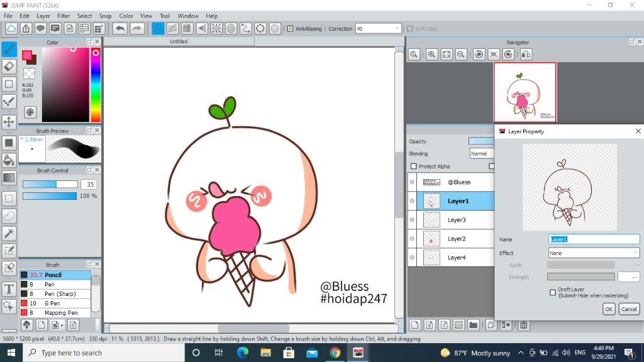Hide Layer3 using its visibility dot
The width and height of the screenshot is (644, 362).
412,219
